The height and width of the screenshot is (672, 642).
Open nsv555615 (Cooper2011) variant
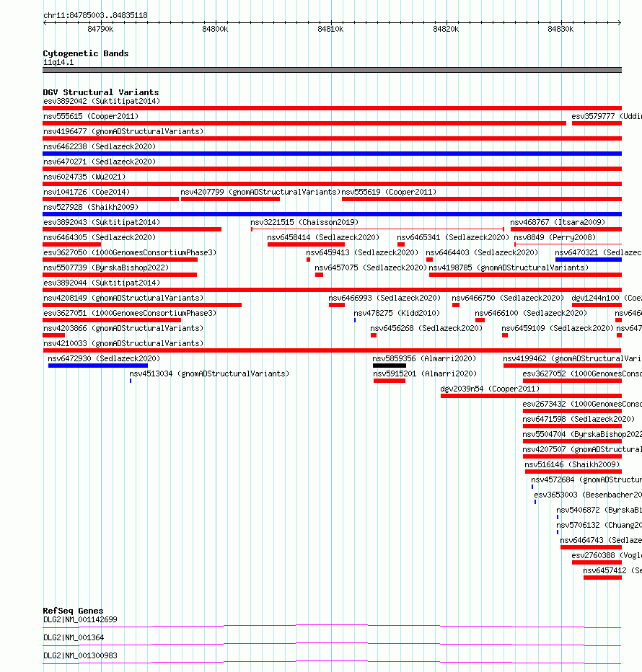(x=91, y=116)
